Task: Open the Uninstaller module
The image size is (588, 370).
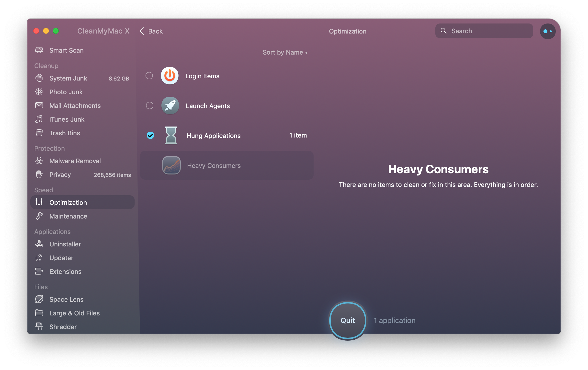Action: coord(82,244)
